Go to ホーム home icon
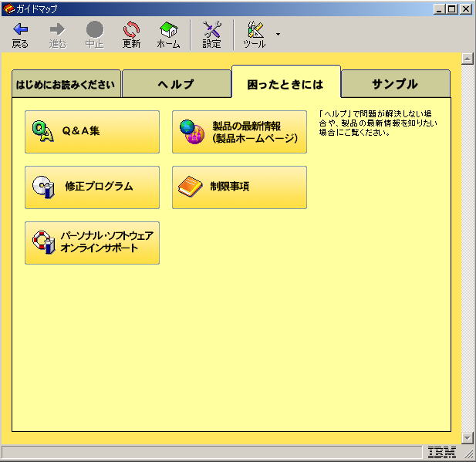Viewport: 476px width, 462px height. (x=168, y=29)
